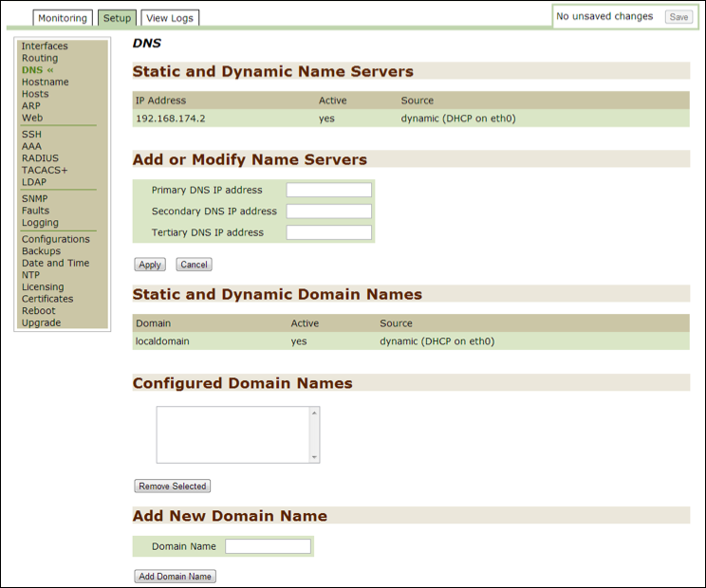Navigate to the SSH settings
706x588 pixels.
pos(31,135)
